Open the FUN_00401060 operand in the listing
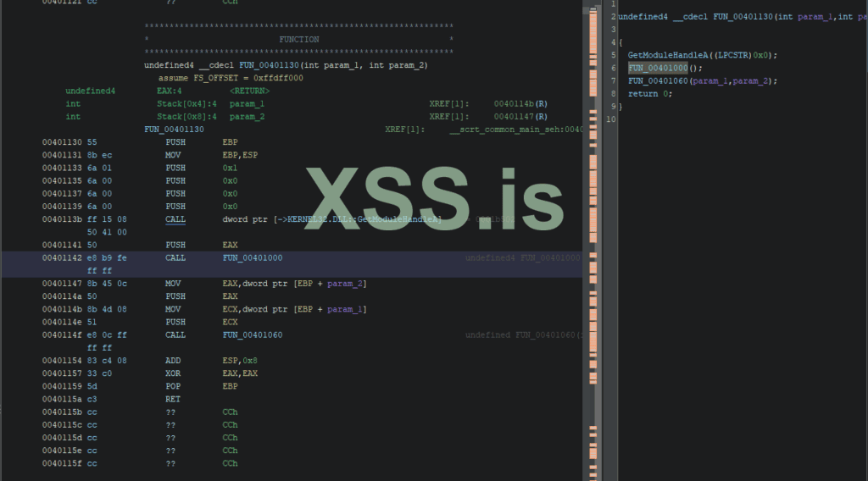The width and height of the screenshot is (868, 481). [253, 335]
